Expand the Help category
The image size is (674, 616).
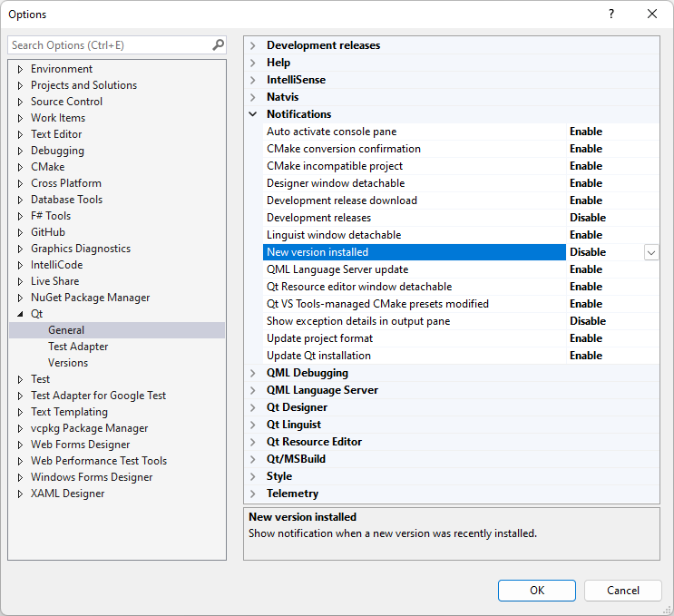point(253,63)
